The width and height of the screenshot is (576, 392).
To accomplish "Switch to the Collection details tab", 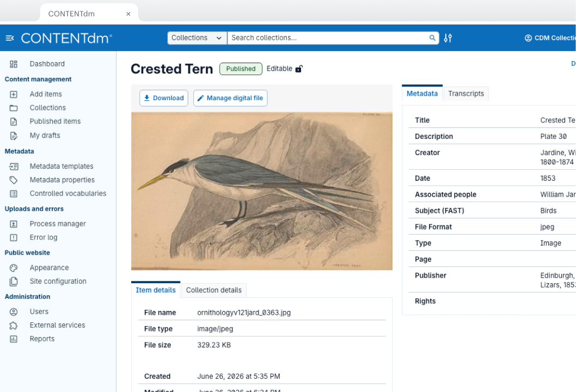I will [214, 290].
